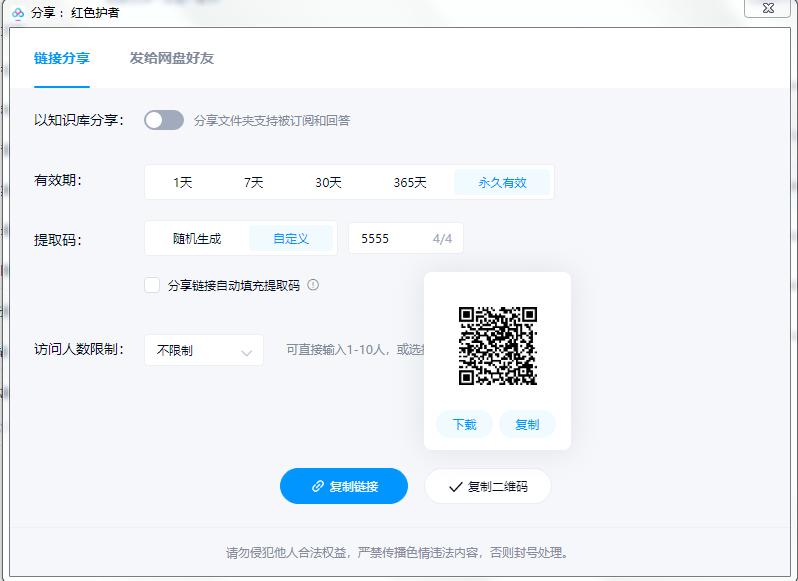Click 下载 under the QR code

click(x=464, y=424)
